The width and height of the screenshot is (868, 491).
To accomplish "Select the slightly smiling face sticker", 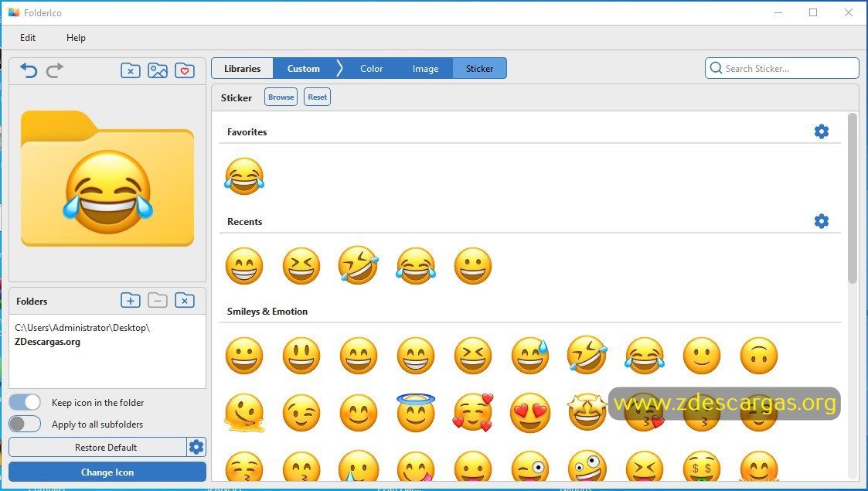I will [702, 356].
